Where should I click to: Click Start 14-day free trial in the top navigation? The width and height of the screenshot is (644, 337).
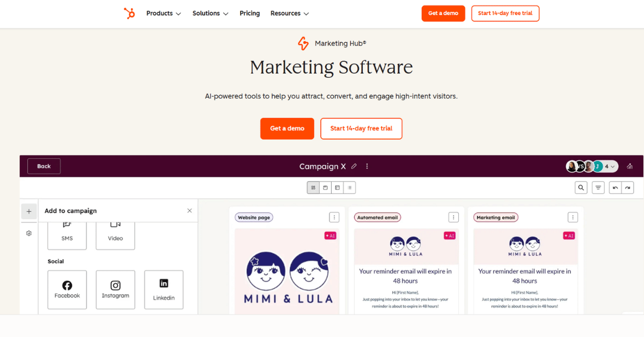[x=505, y=13]
